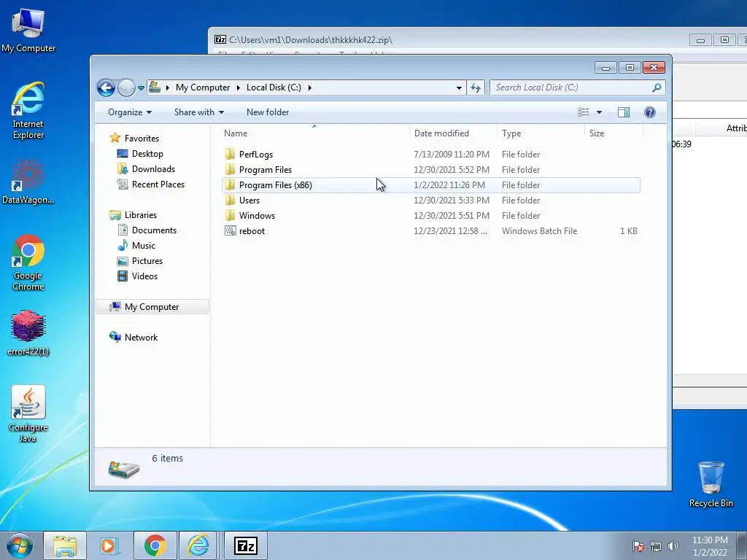This screenshot has width=747, height=560.
Task: Sort by the Size column header
Action: (614, 133)
